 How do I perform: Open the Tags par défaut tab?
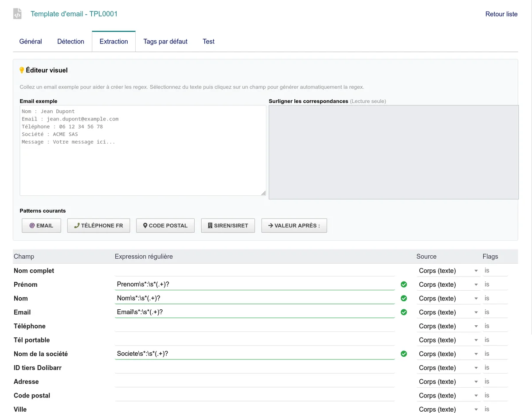click(165, 42)
